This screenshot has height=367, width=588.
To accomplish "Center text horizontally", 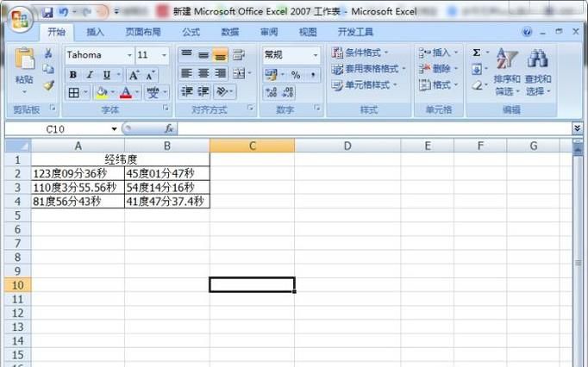I will click(203, 73).
